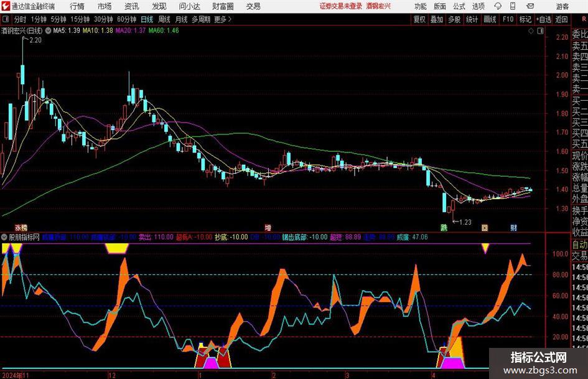Click the 证券交易未登录 login link
The width and height of the screenshot is (588, 379).
tap(341, 6)
